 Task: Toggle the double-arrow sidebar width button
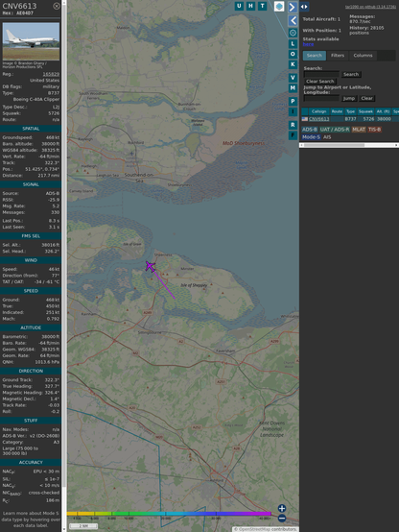pyautogui.click(x=304, y=7)
